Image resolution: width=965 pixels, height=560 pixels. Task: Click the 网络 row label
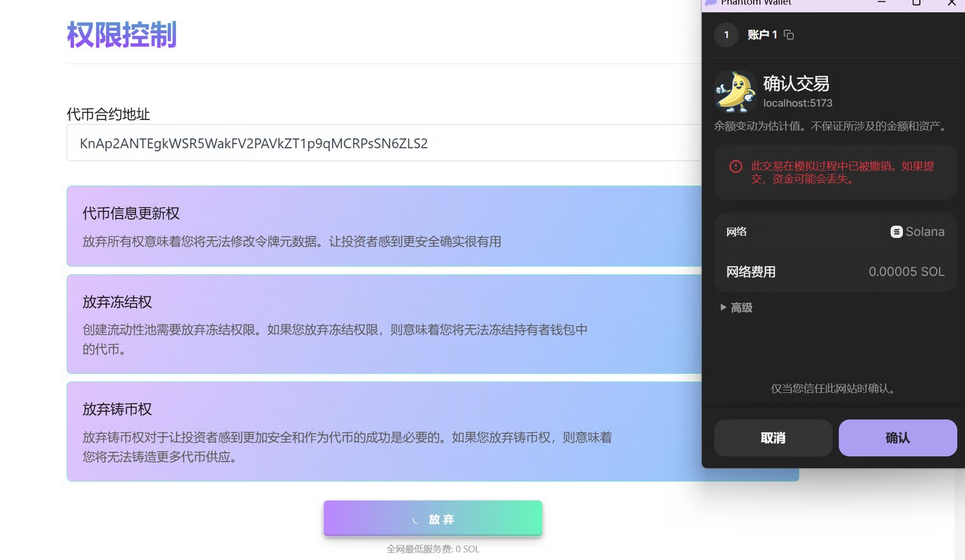(x=736, y=232)
